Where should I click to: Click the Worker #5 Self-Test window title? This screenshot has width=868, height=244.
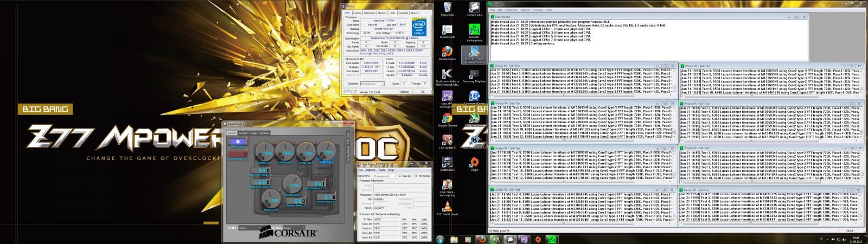(770, 148)
